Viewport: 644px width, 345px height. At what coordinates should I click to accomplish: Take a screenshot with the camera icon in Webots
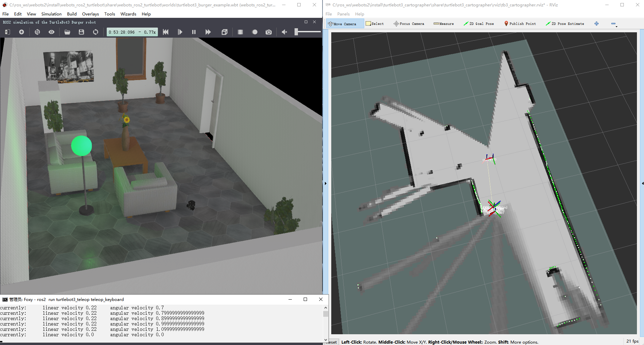click(x=269, y=32)
